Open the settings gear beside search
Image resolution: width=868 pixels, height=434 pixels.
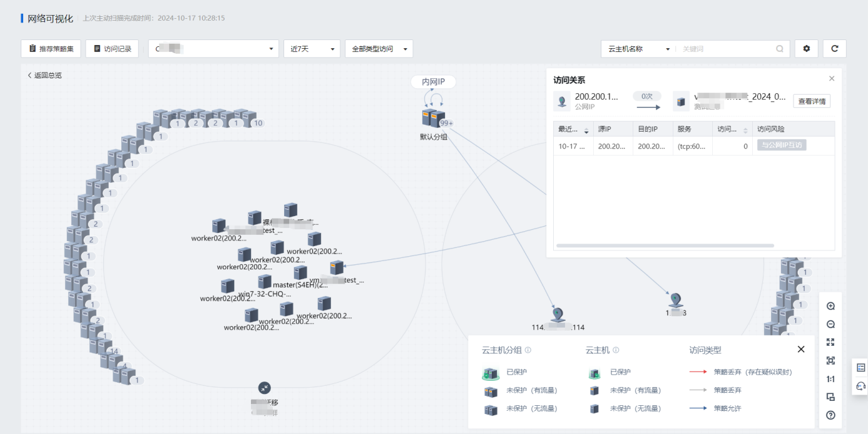pos(806,49)
